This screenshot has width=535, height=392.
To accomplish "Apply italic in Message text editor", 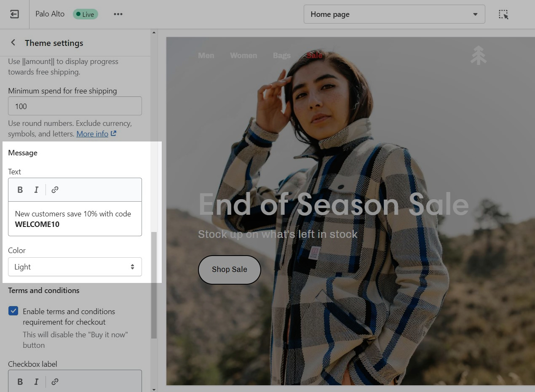I will 36,190.
